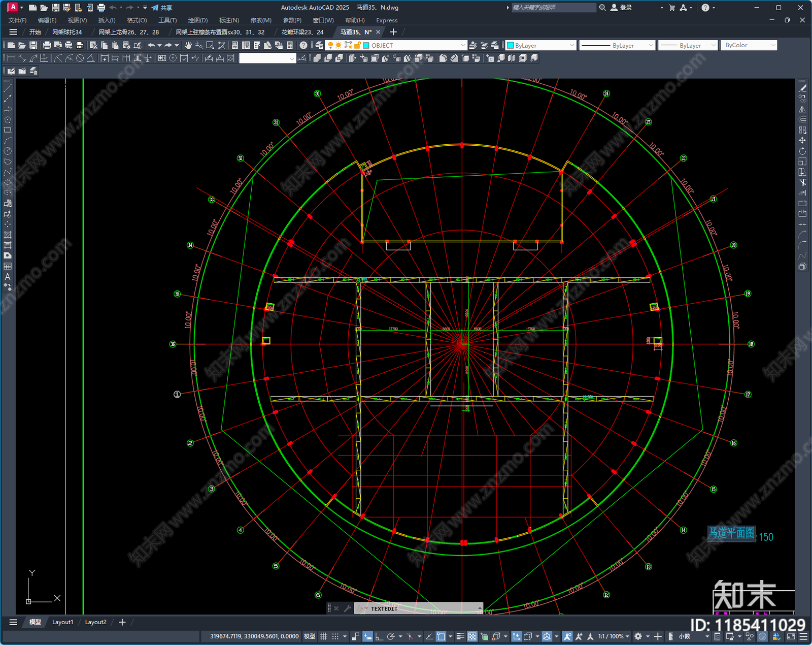812x645 pixels.
Task: Open the Layer Properties Manager icon
Action: pos(319,45)
